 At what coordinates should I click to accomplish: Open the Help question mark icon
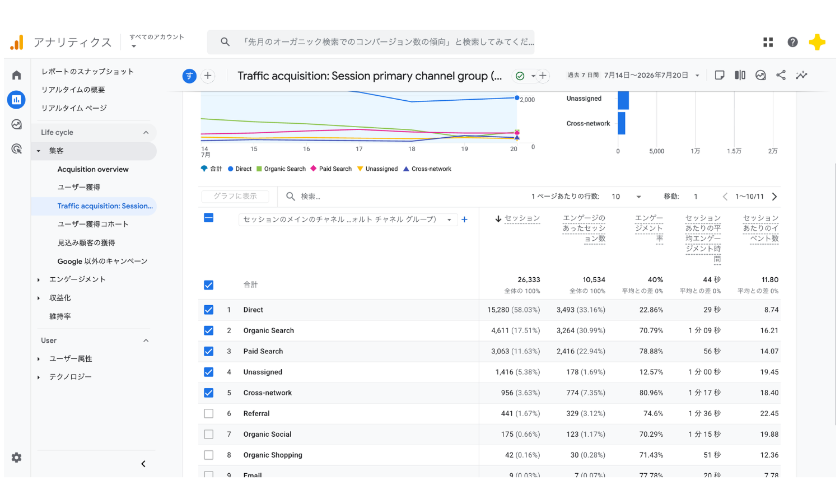(792, 42)
